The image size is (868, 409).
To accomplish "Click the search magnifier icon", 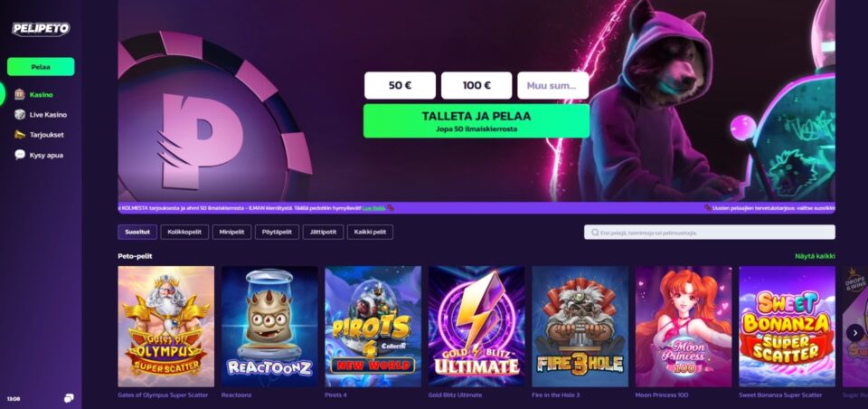I will (595, 233).
